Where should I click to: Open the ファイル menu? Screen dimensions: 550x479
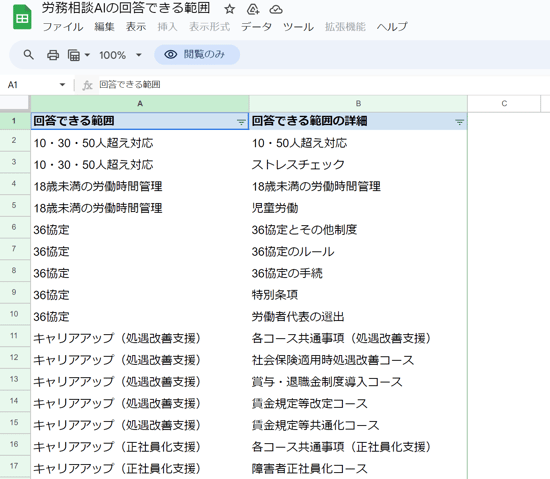pyautogui.click(x=63, y=27)
